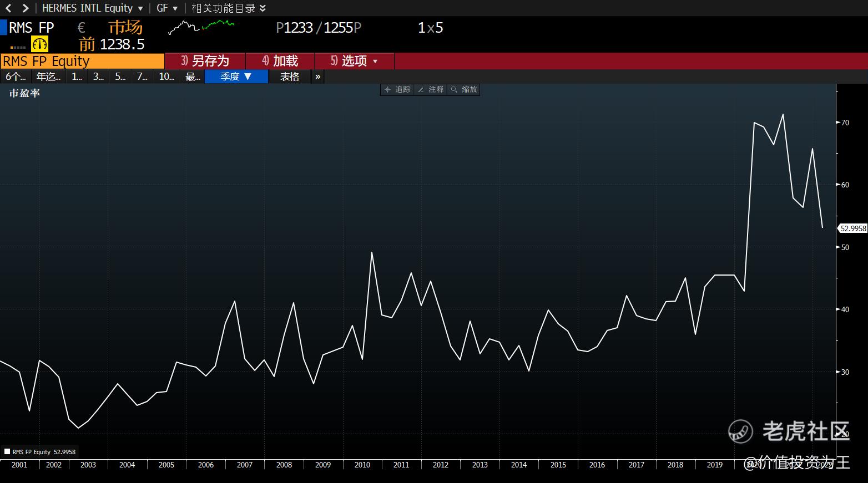868x483 pixels.
Task: Click the 60 y-axis value
Action: coord(845,185)
